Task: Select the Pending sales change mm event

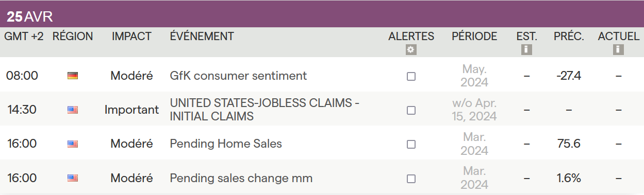Action: point(241,179)
